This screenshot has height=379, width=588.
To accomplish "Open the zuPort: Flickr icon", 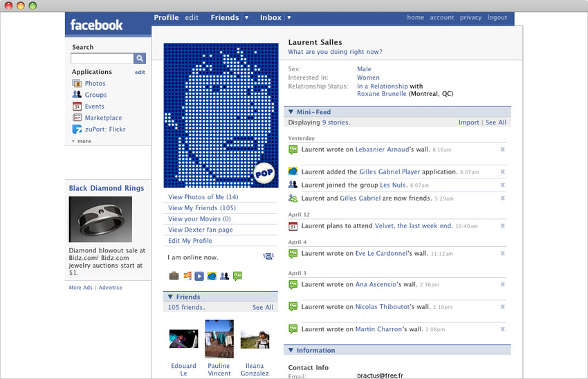I will [x=77, y=129].
